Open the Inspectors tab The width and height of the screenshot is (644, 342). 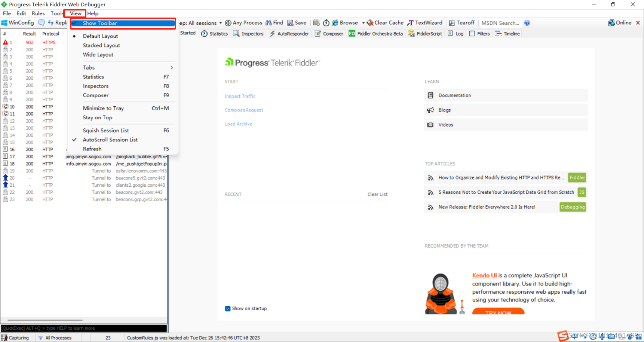click(248, 34)
